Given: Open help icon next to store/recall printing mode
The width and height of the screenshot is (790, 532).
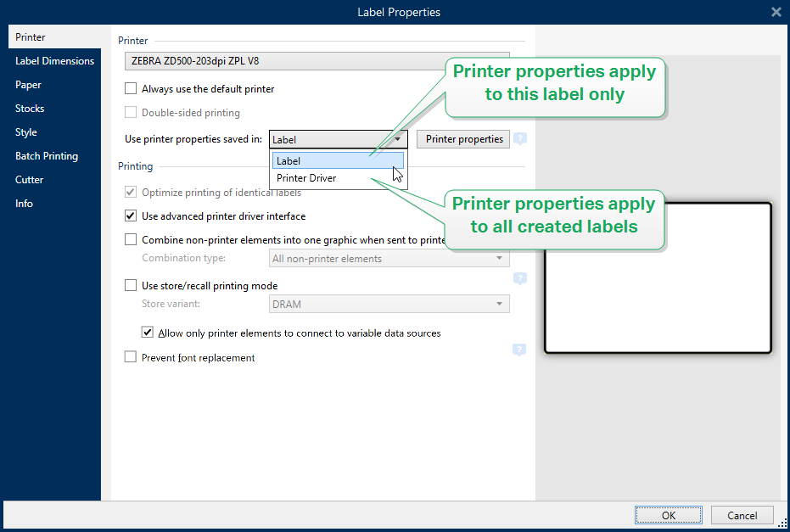Looking at the screenshot, I should [x=520, y=278].
